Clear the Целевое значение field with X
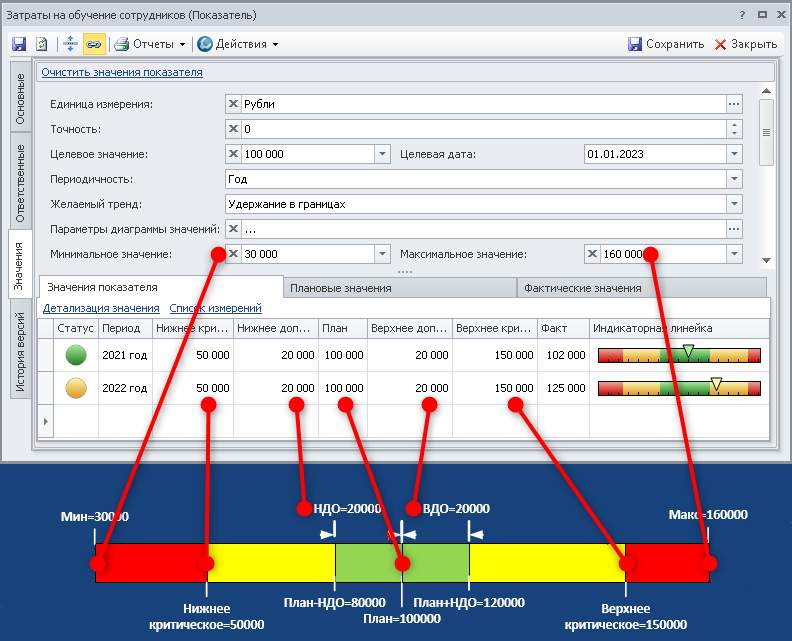The image size is (792, 641). pos(234,154)
